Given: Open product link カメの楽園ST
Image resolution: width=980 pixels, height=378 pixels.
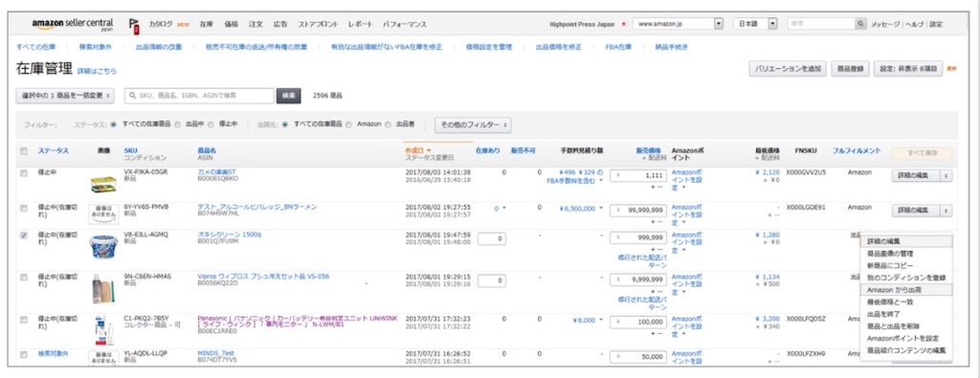Looking at the screenshot, I should [x=217, y=171].
